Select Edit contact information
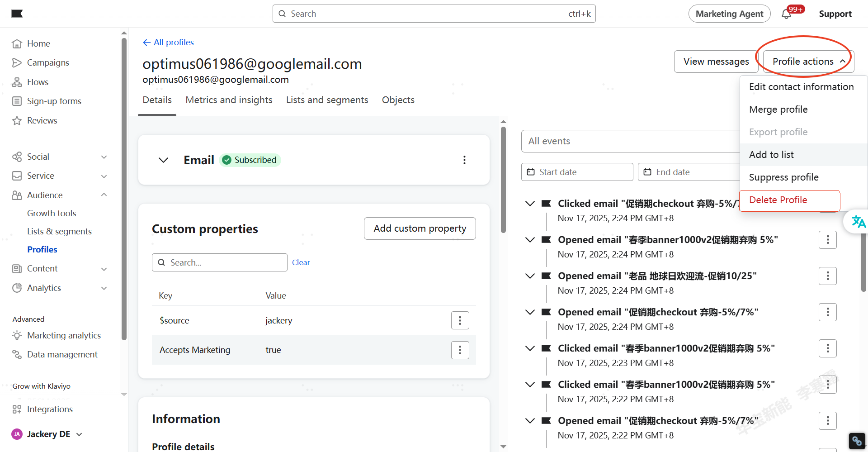868x452 pixels. click(803, 87)
